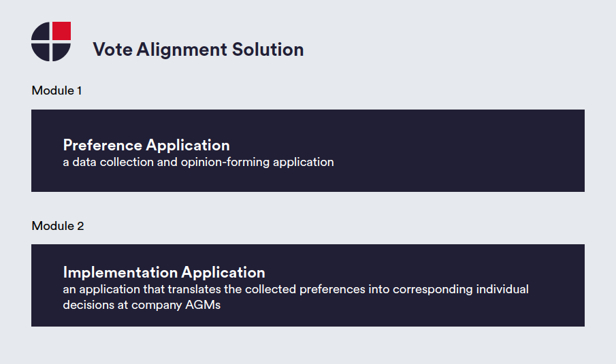616x364 pixels.
Task: Click the red square in the logo
Action: (x=62, y=31)
